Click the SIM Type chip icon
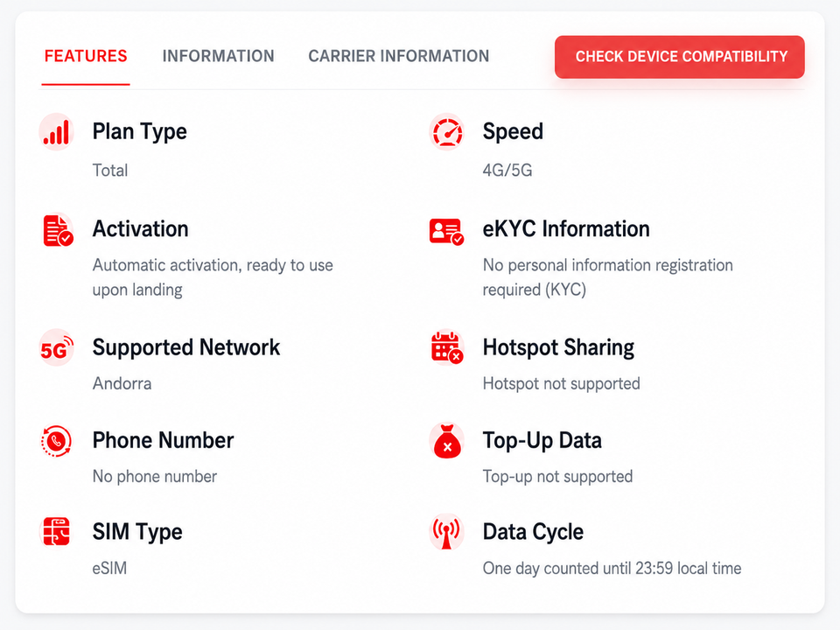840x630 pixels. 56,531
